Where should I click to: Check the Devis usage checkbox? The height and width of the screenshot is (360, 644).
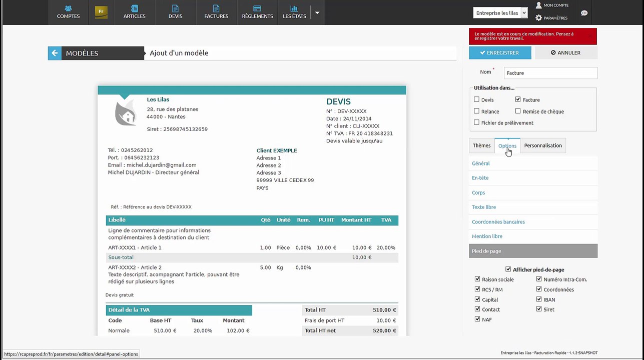point(477,99)
